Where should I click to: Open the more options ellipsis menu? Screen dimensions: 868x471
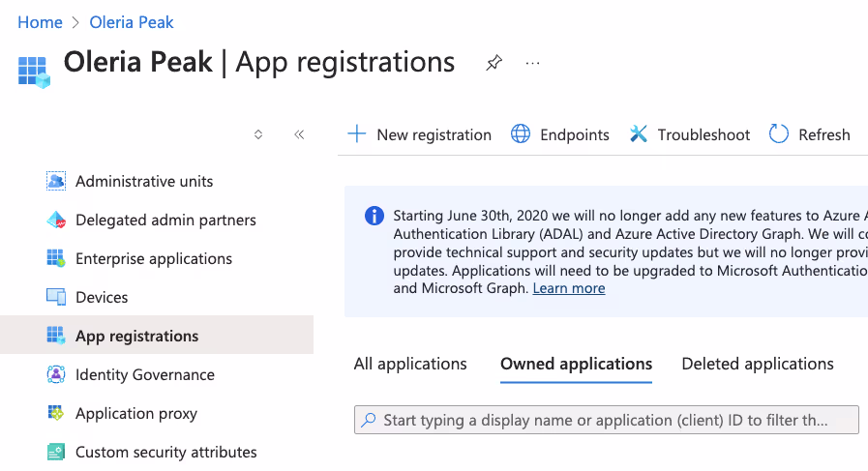[x=532, y=63]
